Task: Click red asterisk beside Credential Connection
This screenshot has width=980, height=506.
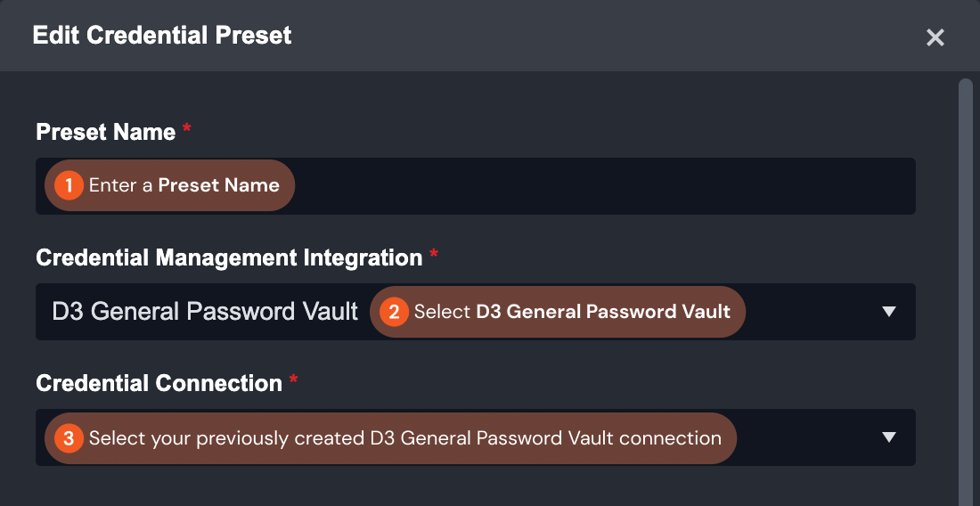Action: click(x=293, y=380)
